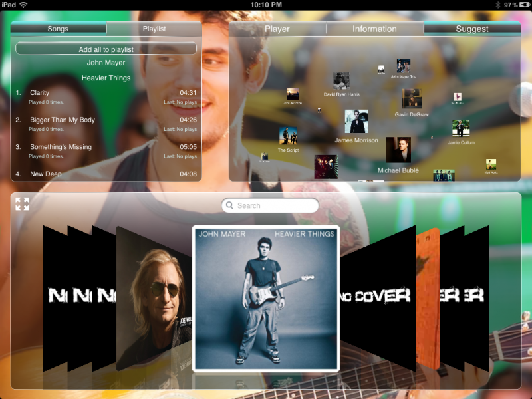Open The Script suggested artist thumbnail

[x=288, y=136]
